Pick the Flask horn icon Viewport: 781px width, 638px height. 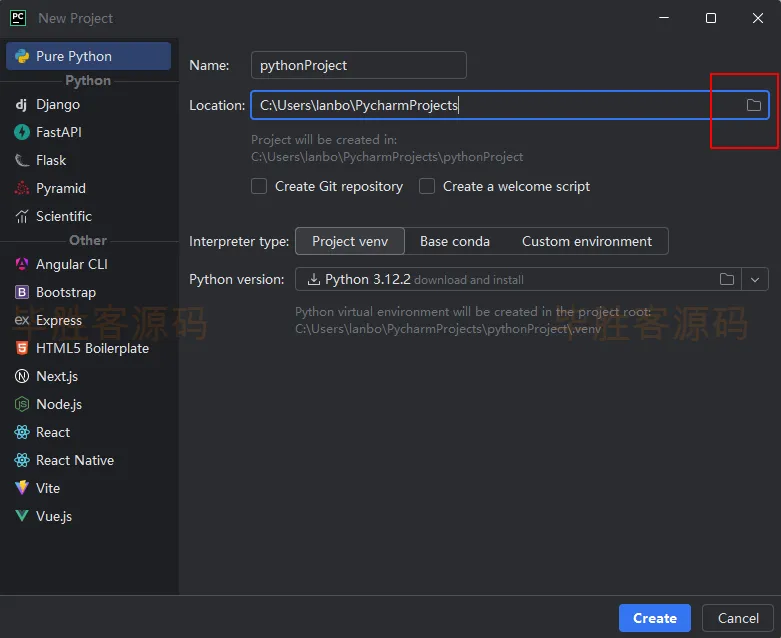[21, 160]
